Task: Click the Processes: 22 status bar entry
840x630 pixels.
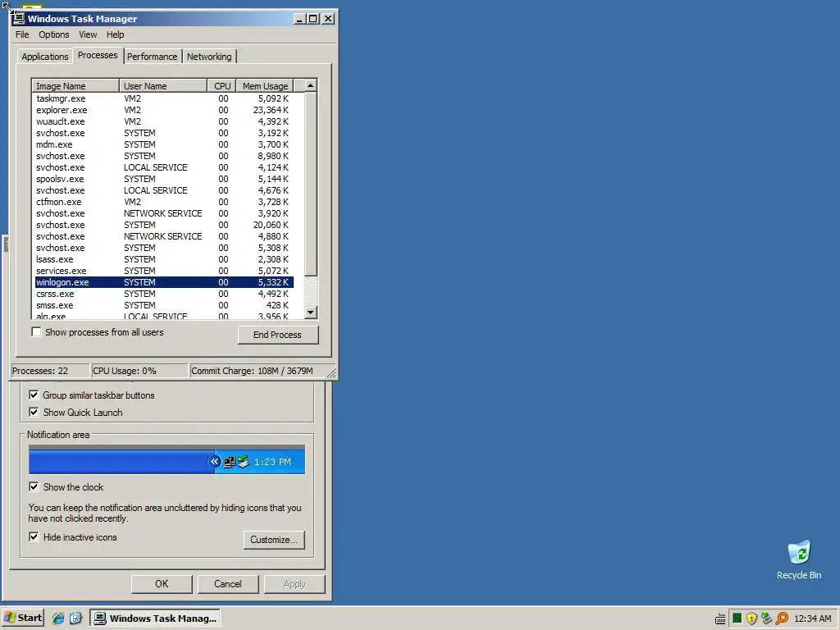Action: (50, 371)
